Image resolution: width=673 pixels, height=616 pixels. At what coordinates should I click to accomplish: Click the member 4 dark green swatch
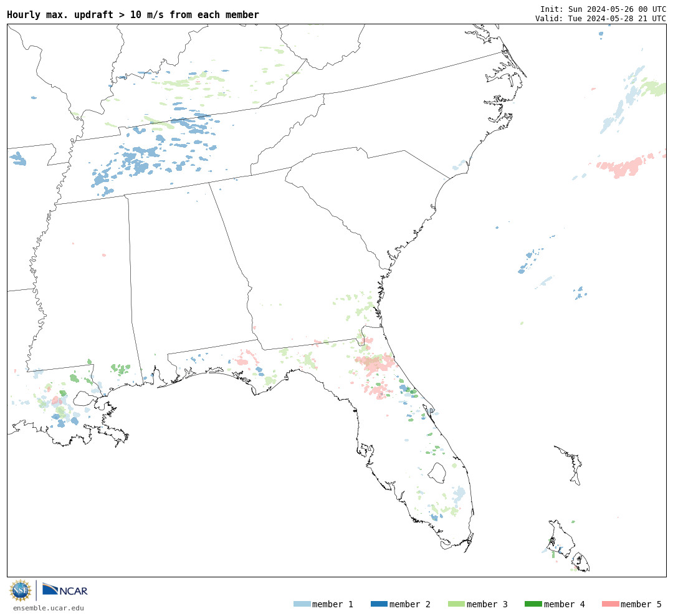click(533, 604)
